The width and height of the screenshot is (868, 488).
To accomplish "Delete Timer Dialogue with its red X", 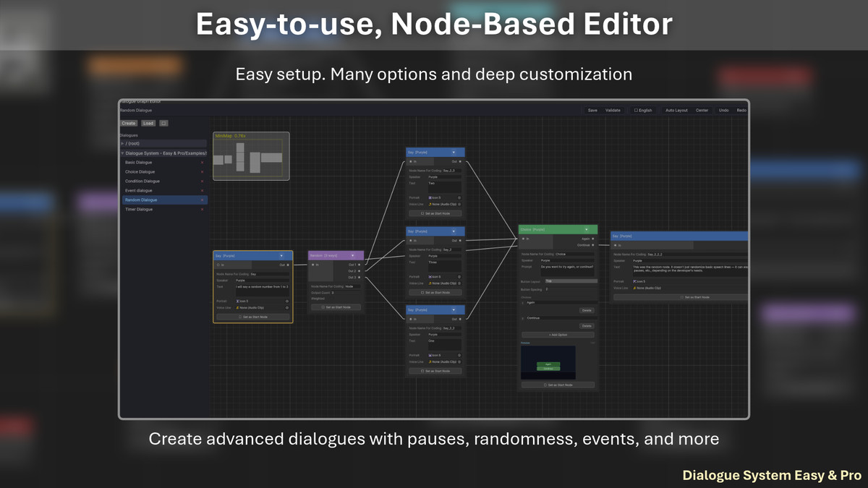I will click(202, 210).
